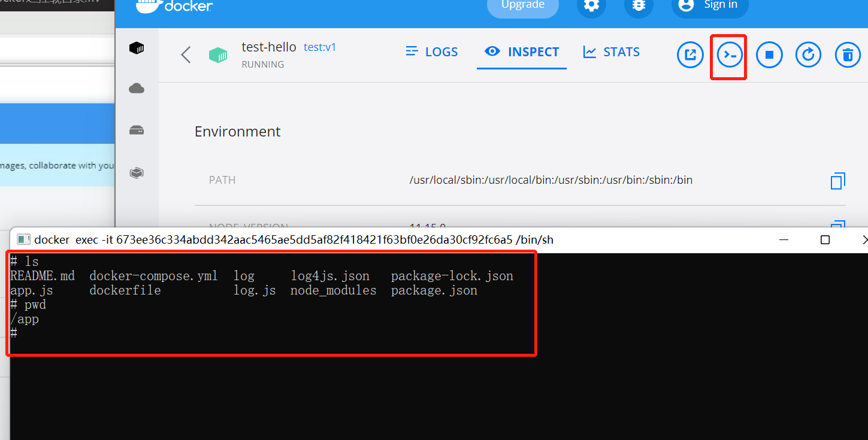Image resolution: width=868 pixels, height=440 pixels.
Task: Switch to the STATS tab
Action: [612, 52]
